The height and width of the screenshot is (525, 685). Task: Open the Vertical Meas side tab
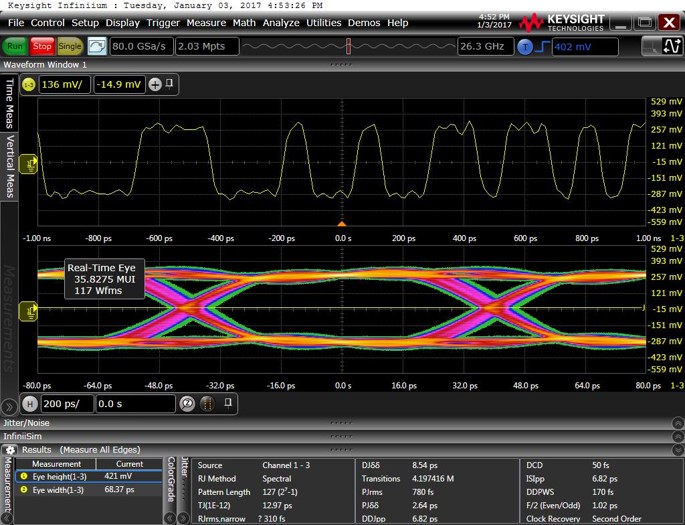pos(10,166)
